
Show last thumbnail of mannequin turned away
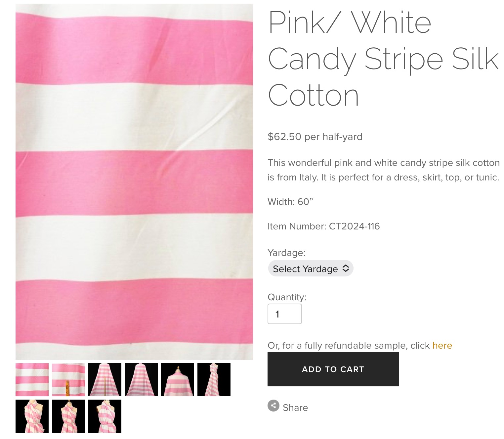click(x=105, y=416)
